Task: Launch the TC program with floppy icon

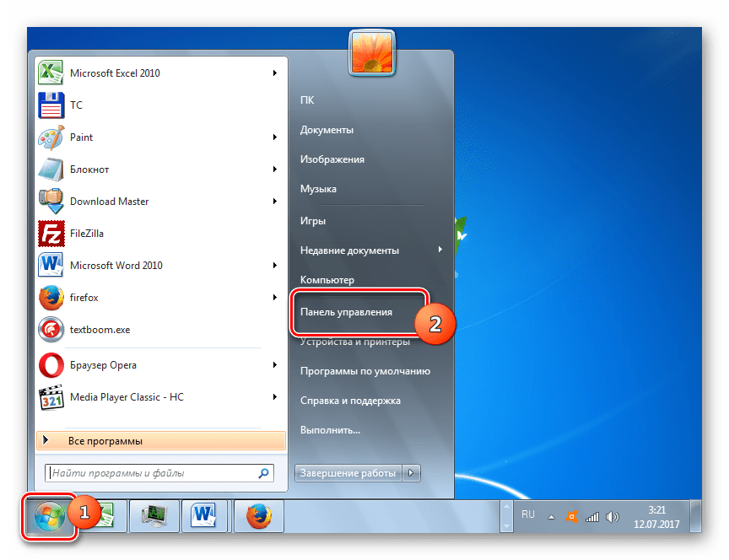Action: 76,105
